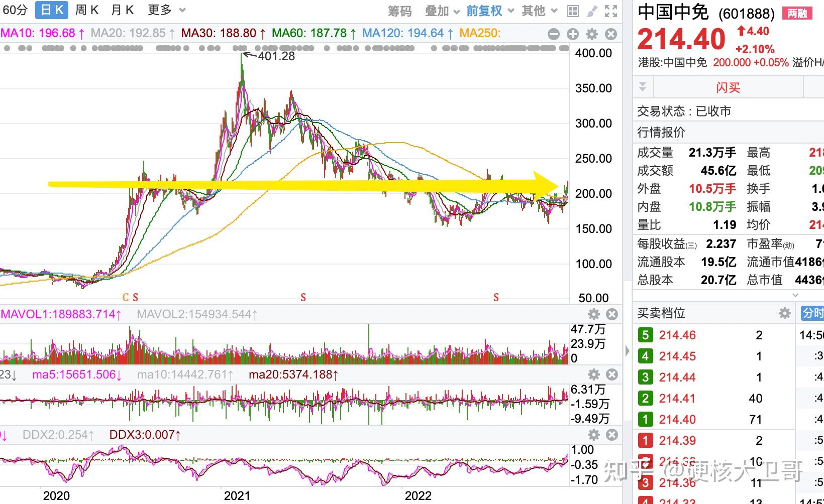Select the 日K daily chart tab
824x504 pixels.
pyautogui.click(x=52, y=10)
